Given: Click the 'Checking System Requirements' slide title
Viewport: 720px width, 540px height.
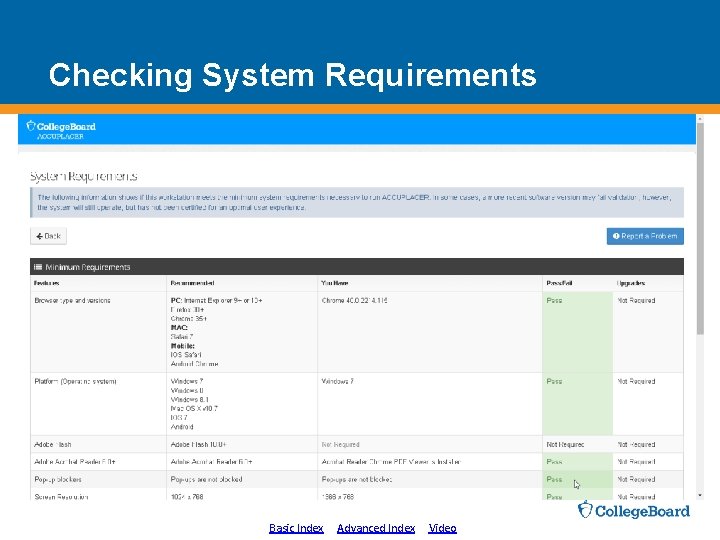Looking at the screenshot, I should [292, 75].
